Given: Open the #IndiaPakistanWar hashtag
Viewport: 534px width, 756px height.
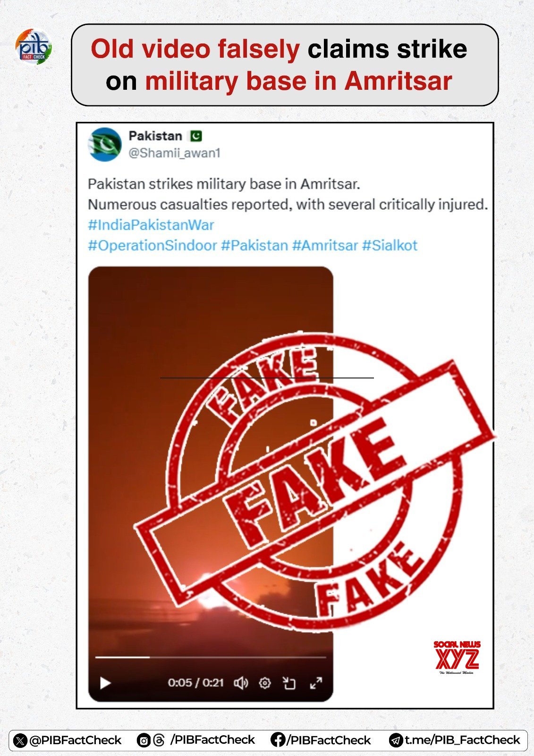Looking at the screenshot, I should pos(151,225).
